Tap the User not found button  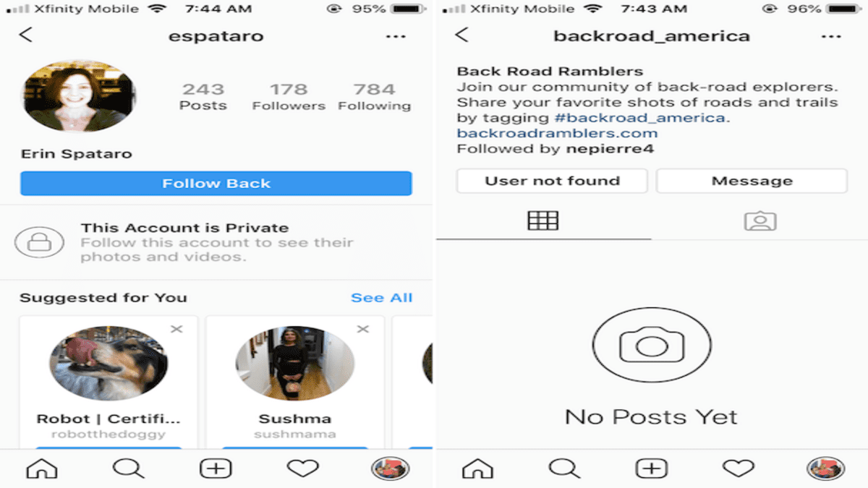[x=552, y=181]
